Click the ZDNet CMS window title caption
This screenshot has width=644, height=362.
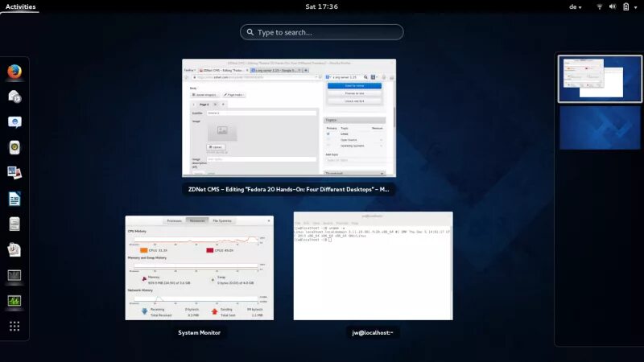[x=289, y=189]
